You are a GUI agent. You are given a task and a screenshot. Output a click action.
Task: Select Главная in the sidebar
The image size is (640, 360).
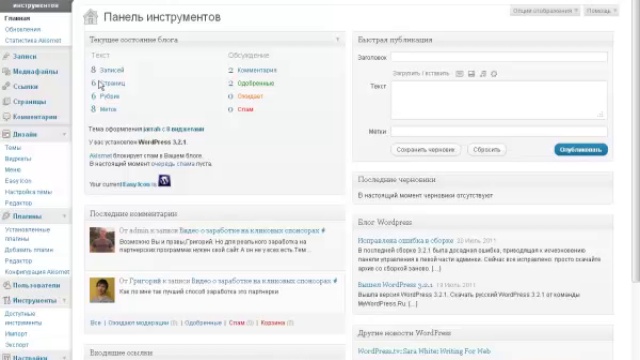(17, 18)
